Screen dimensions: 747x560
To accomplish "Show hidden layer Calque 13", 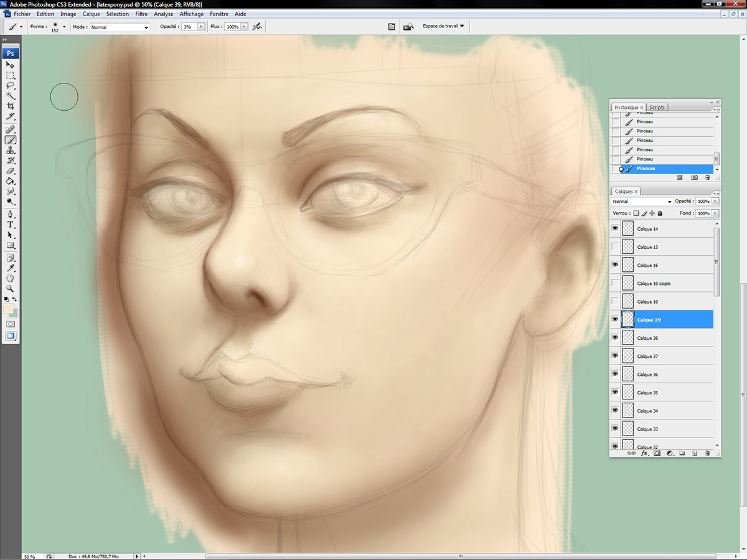I will (x=615, y=247).
